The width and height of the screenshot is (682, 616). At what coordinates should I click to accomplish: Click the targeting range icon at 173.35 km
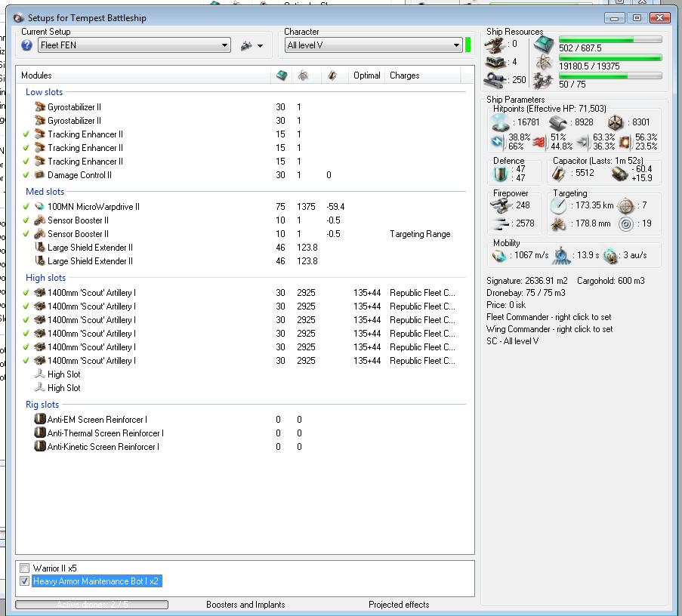coord(558,205)
